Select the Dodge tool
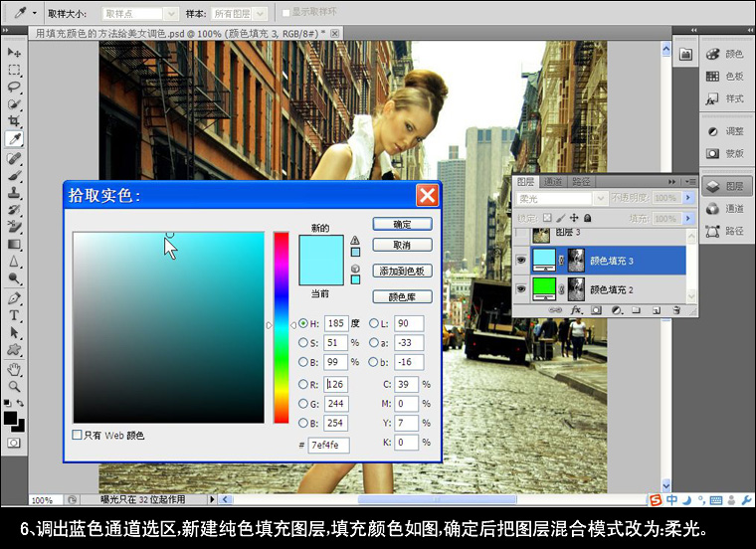The image size is (756, 549). click(14, 278)
